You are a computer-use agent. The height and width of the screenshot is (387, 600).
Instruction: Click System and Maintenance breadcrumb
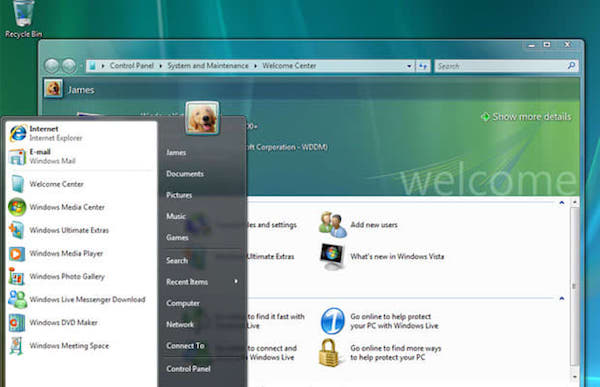208,66
